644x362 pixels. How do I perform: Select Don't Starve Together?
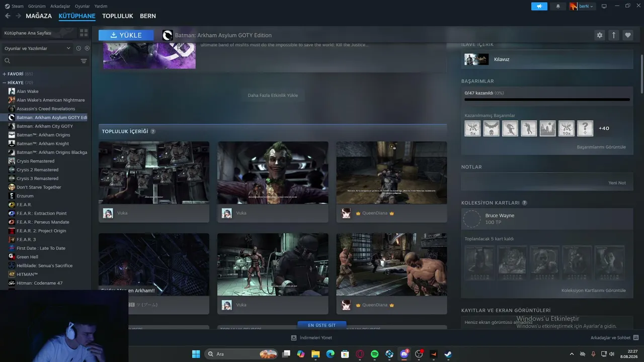tap(39, 187)
